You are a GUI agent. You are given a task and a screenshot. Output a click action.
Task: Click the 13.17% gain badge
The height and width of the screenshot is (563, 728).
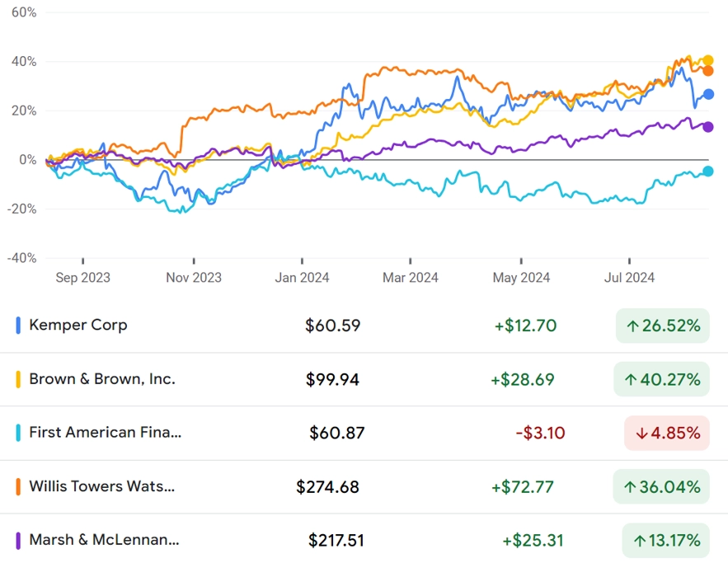[666, 540]
